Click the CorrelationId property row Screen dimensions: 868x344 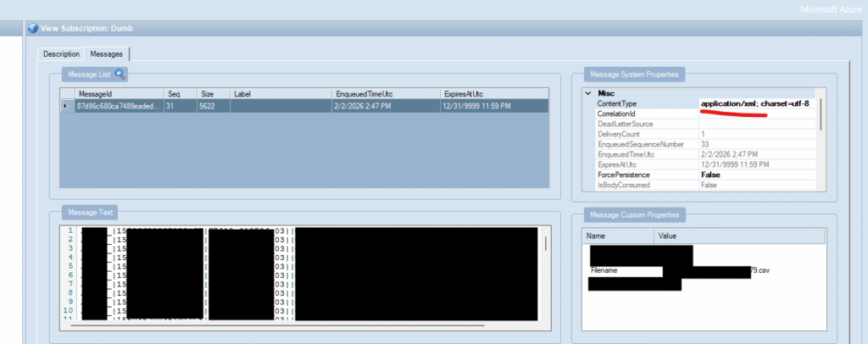click(644, 114)
